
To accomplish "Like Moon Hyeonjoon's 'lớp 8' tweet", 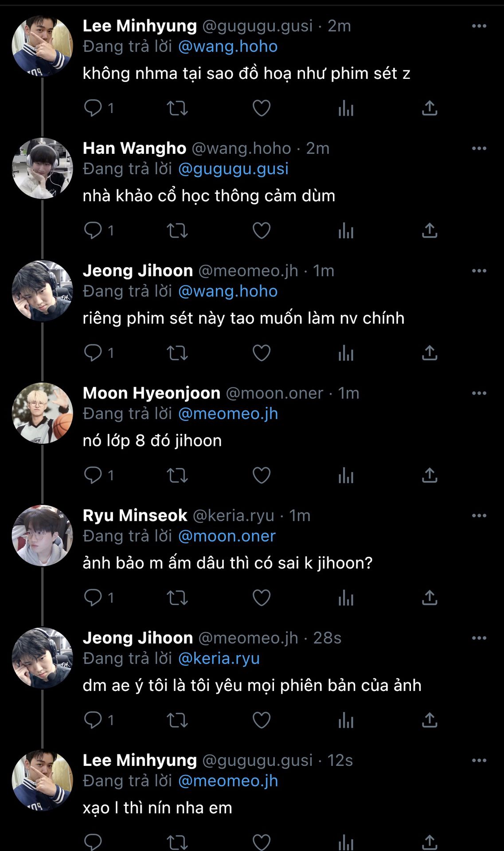I will pos(262,476).
